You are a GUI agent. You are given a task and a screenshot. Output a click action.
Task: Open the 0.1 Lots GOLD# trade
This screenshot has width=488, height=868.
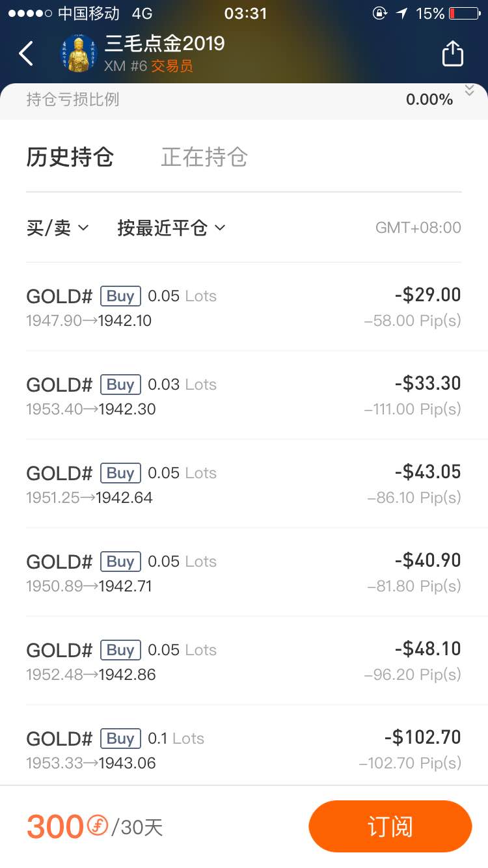coord(244,747)
